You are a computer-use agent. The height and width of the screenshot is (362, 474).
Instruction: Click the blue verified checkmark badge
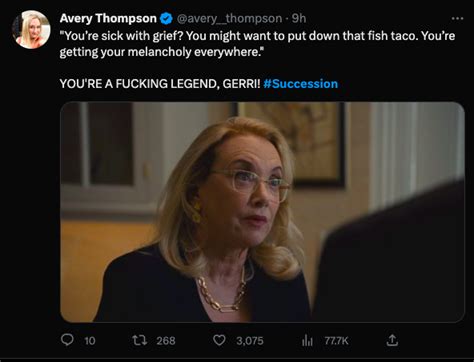166,19
